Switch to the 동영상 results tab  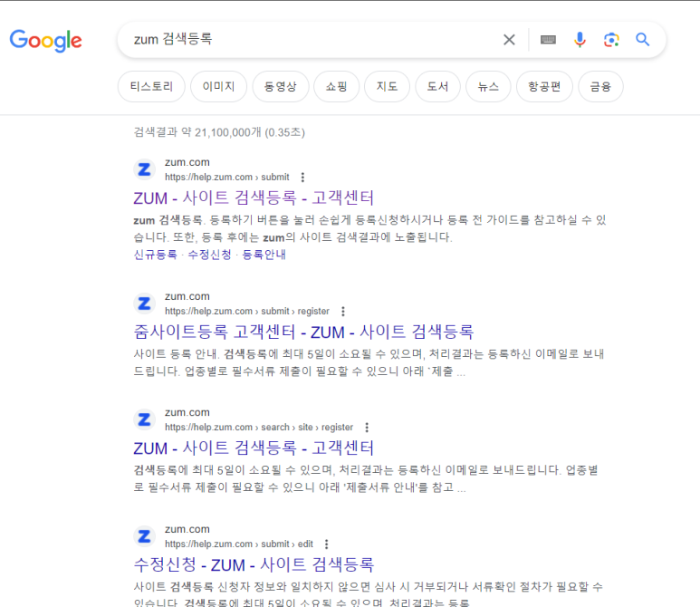pyautogui.click(x=281, y=87)
